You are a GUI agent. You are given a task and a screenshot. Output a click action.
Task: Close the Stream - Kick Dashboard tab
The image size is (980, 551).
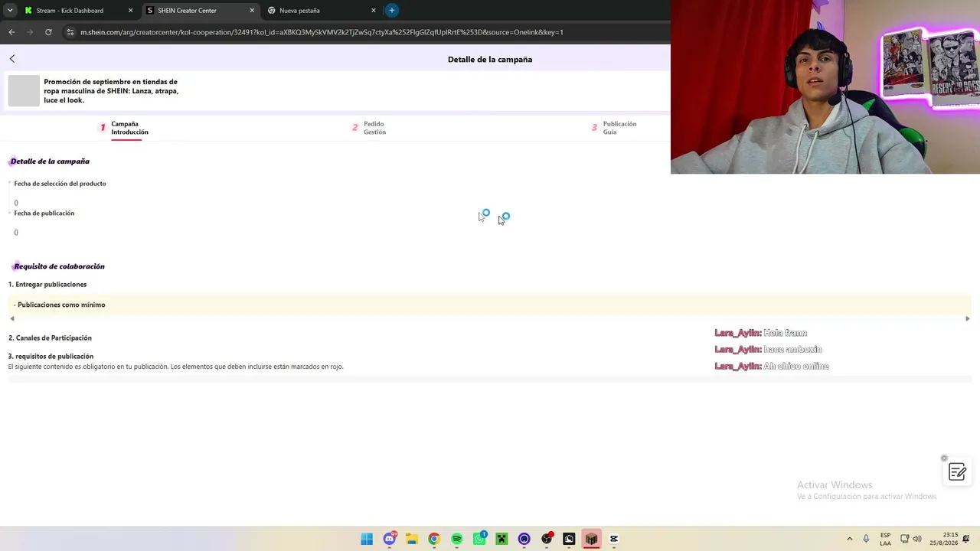coord(130,11)
